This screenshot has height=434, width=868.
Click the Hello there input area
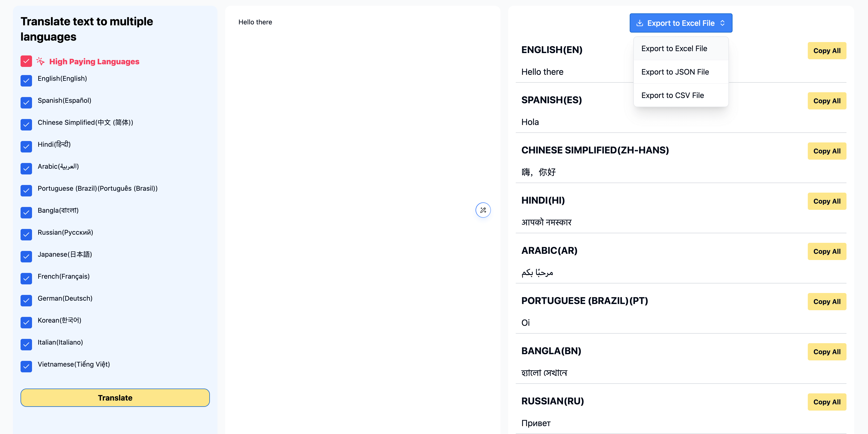click(x=337, y=22)
